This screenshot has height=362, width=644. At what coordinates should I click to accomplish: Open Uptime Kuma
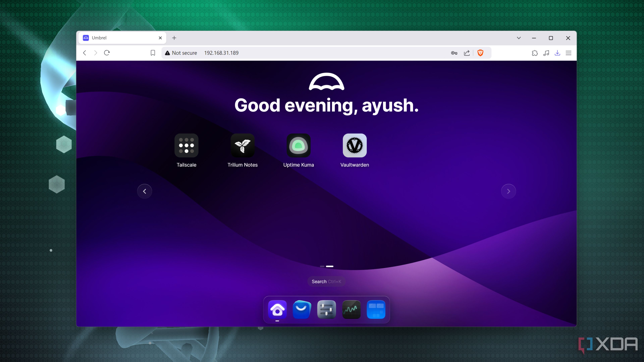[x=299, y=145]
